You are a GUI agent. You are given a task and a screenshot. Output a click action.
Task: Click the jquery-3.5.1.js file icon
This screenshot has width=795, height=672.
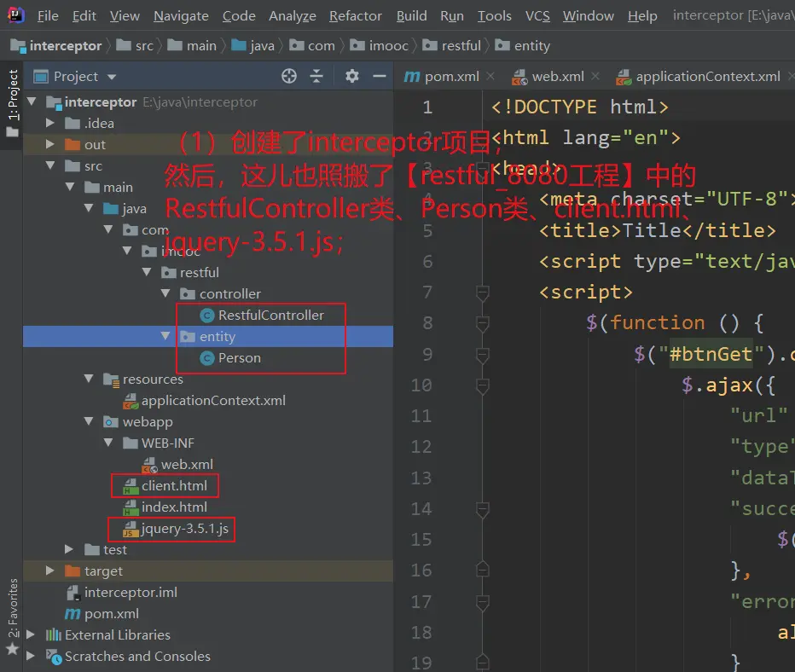(x=131, y=530)
